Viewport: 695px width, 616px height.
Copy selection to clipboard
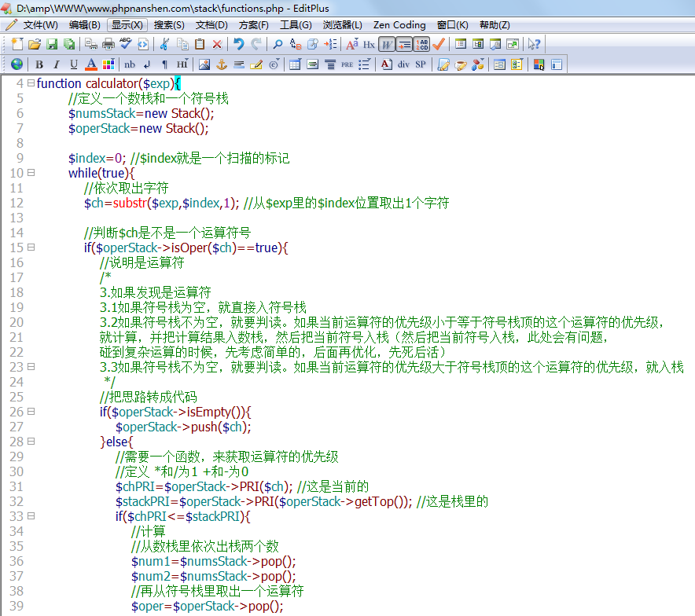tap(182, 44)
